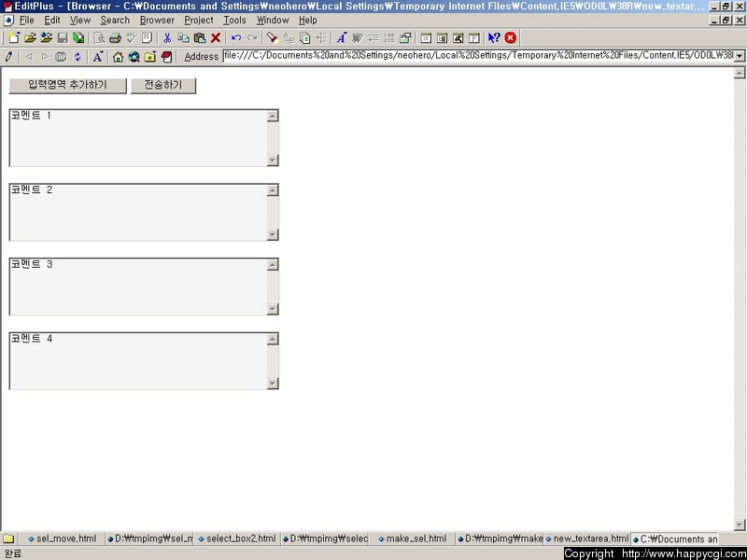Image resolution: width=747 pixels, height=560 pixels.
Task: Click the Save All icon
Action: pos(78,38)
